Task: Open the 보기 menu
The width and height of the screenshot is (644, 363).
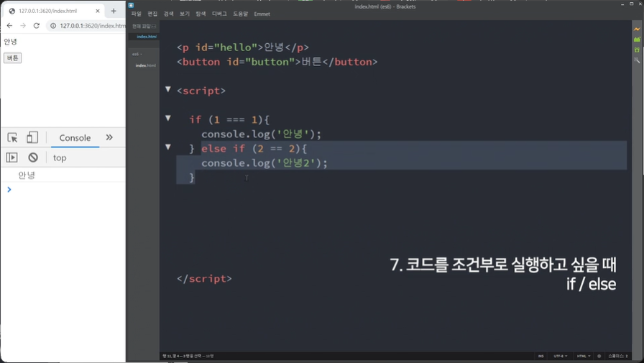Action: tap(185, 14)
